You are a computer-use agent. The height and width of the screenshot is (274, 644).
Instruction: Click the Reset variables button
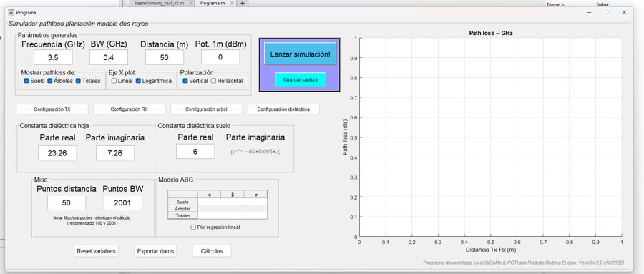coord(97,251)
